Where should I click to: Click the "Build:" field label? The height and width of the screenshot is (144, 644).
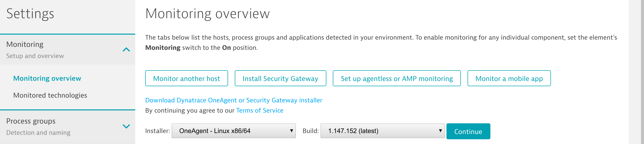click(x=310, y=131)
